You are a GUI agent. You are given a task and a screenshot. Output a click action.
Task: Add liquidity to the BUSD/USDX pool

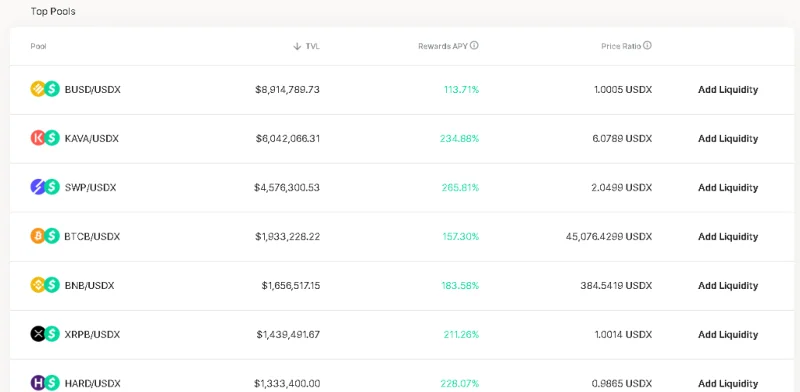point(728,89)
